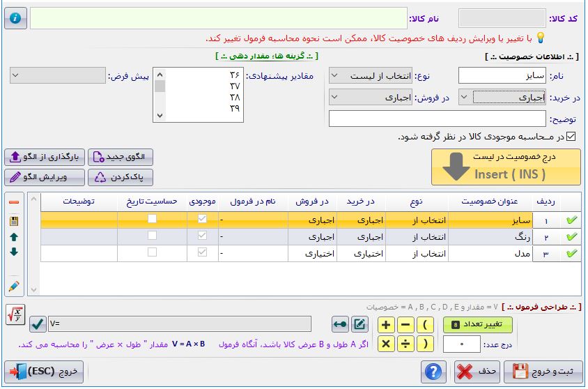The height and width of the screenshot is (389, 588).
Task: Insert the multiplication operator into the formula
Action: [x=387, y=344]
